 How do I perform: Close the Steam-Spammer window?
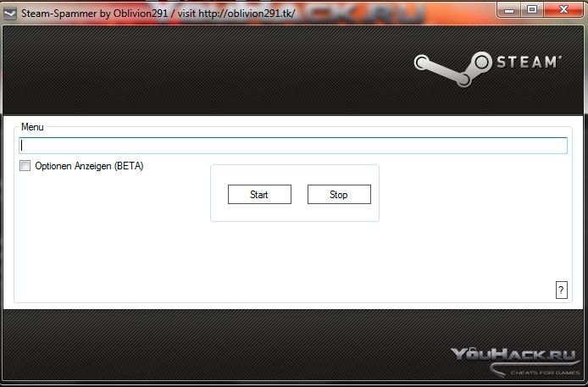tap(563, 10)
